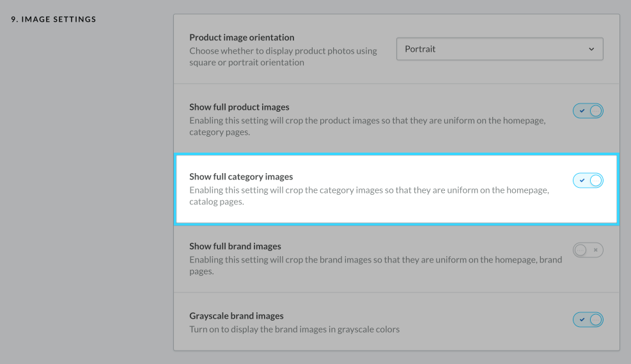This screenshot has width=631, height=364.
Task: Click the Show full brand images title
Action: pyautogui.click(x=235, y=246)
